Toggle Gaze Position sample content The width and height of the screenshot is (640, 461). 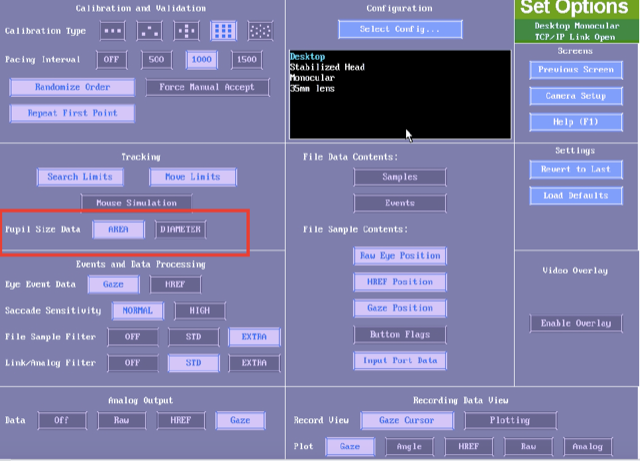[400, 308]
